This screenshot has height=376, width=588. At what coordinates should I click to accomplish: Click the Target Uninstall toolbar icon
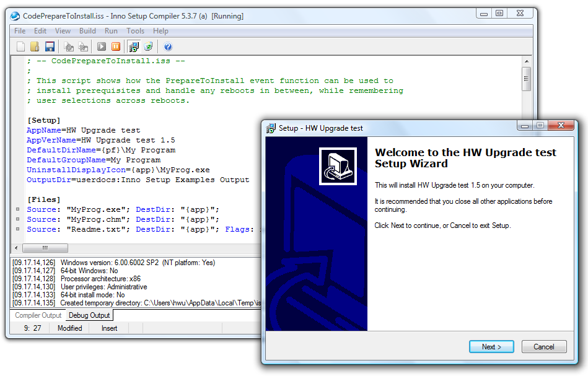coord(149,46)
